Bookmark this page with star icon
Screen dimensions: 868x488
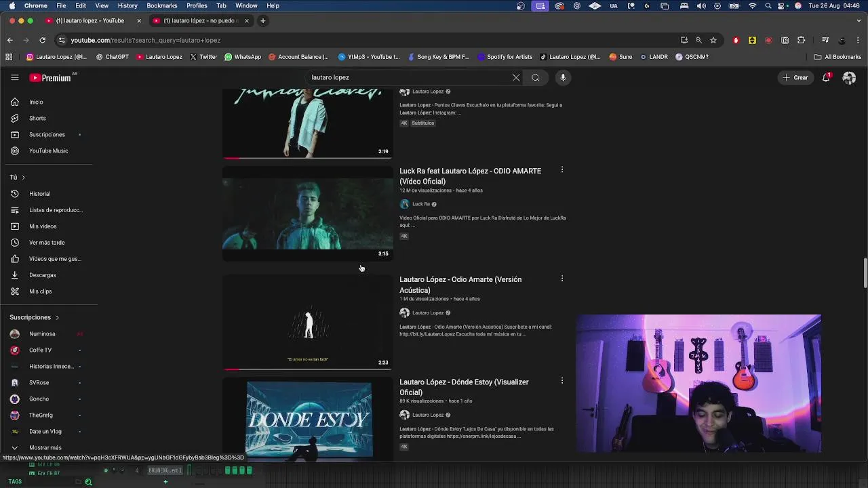[x=713, y=40]
